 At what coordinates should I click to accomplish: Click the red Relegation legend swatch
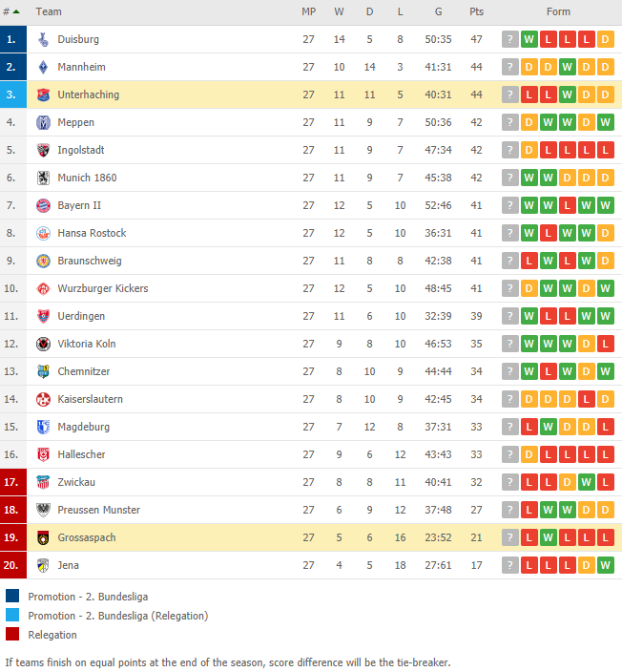pos(12,634)
